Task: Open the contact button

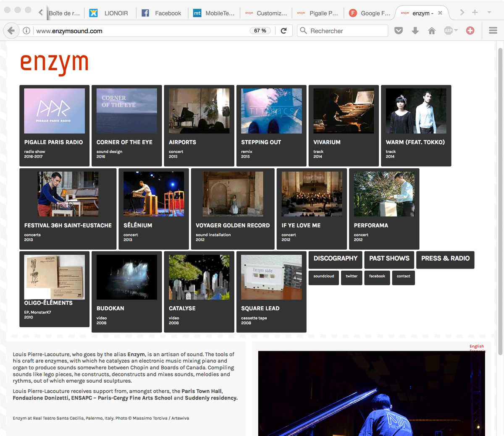Action: [404, 277]
